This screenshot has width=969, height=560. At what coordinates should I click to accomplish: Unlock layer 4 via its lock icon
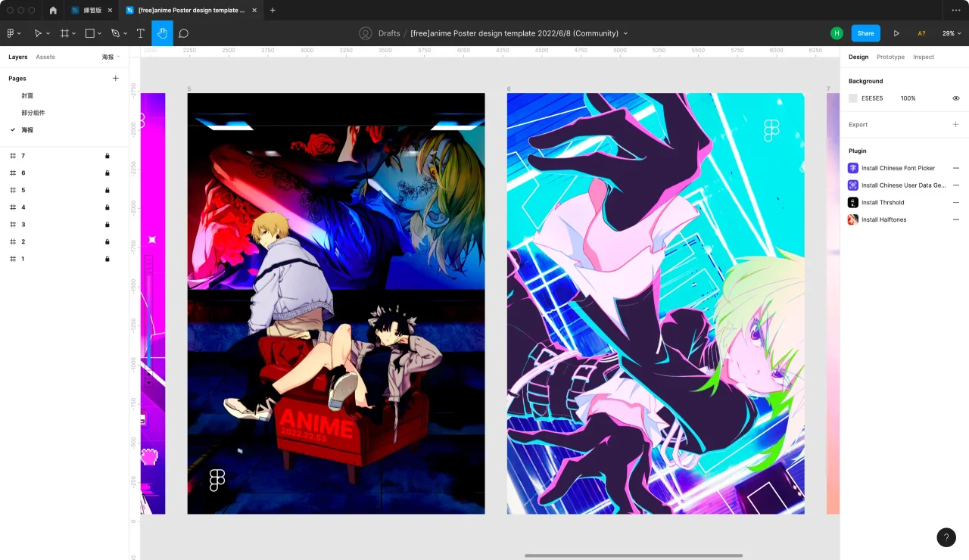[107, 207]
